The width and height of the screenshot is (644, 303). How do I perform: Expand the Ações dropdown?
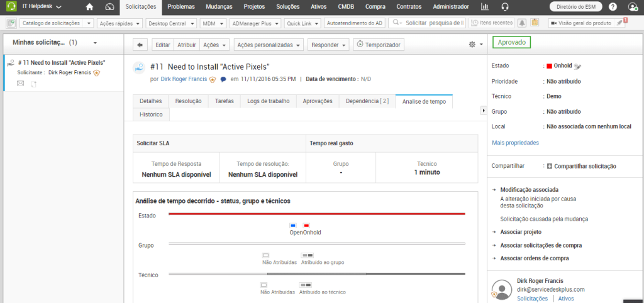pos(214,45)
